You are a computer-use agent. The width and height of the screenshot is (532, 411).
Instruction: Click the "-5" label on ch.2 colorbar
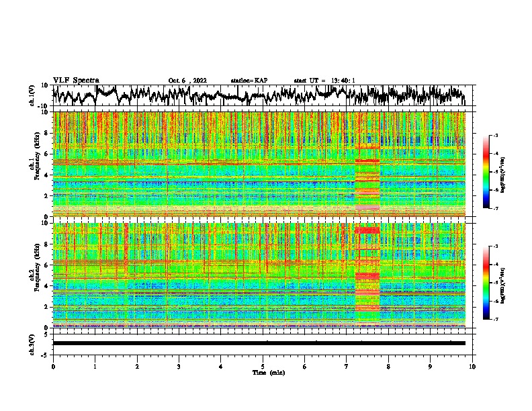(x=495, y=283)
